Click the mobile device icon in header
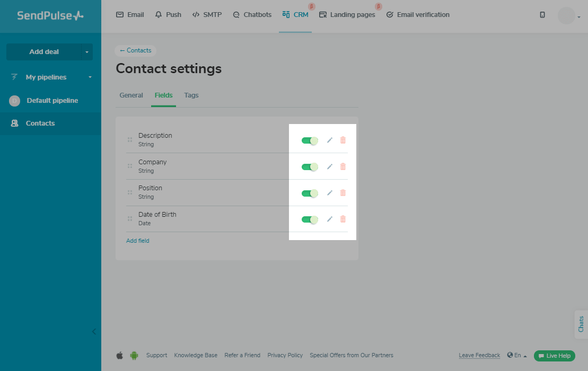588x371 pixels. tap(542, 15)
